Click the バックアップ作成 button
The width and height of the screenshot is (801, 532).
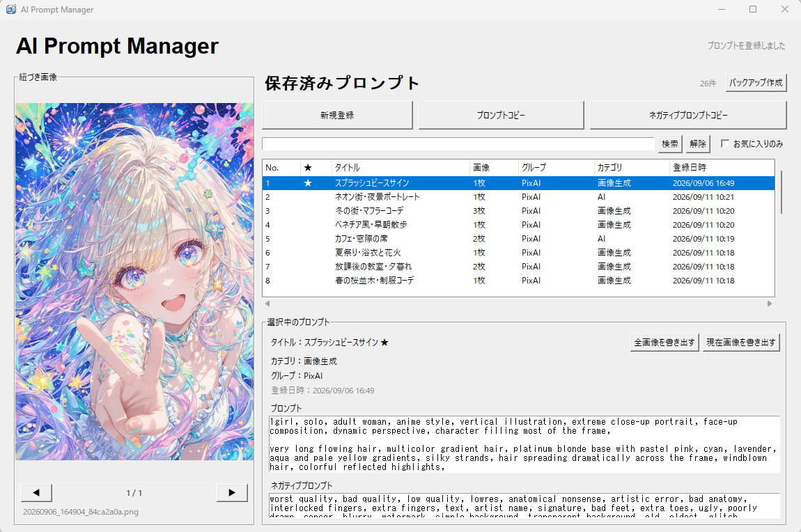tap(756, 83)
